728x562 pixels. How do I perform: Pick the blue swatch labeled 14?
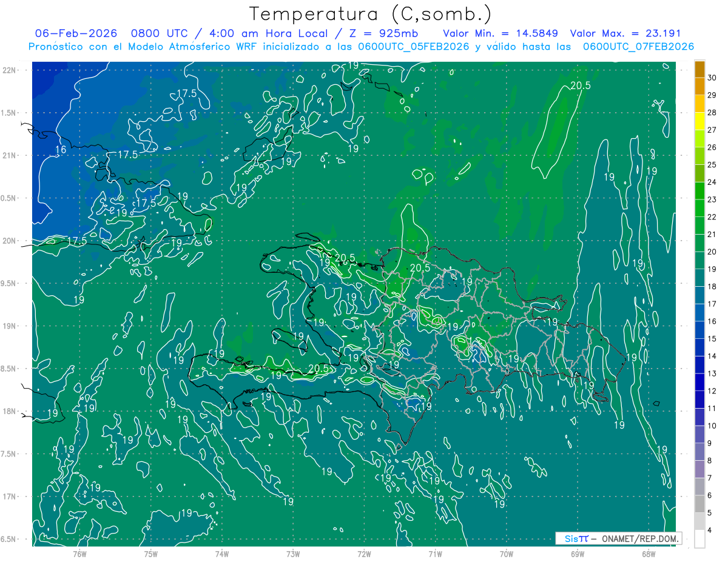699,347
